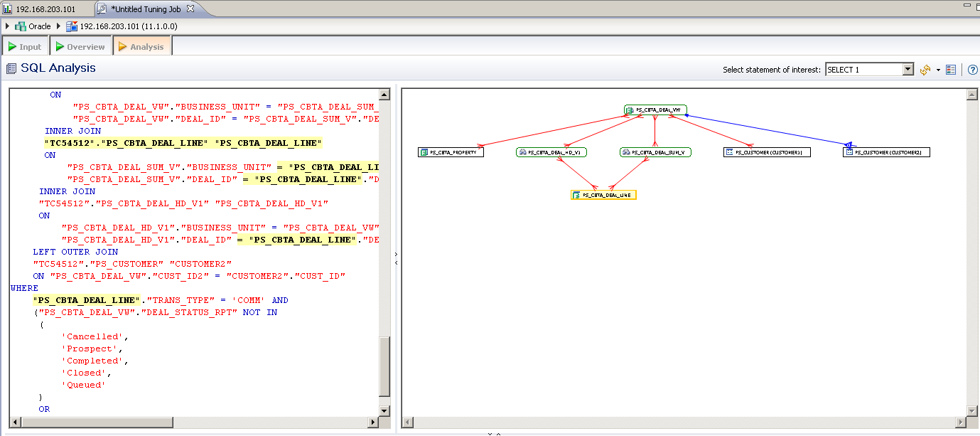Viewport: 980px width, 436px height.
Task: Click the SQL Analysis title icon
Action: [x=11, y=69]
